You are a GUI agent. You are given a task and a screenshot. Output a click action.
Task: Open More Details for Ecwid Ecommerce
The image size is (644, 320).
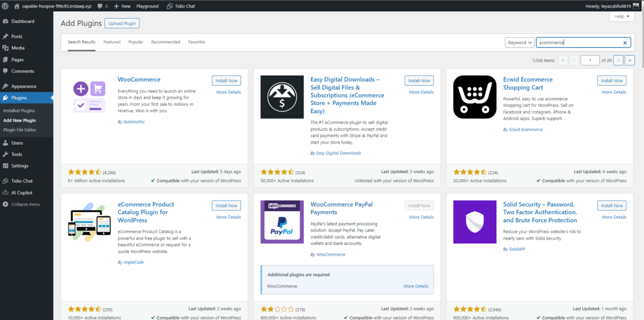pos(614,92)
